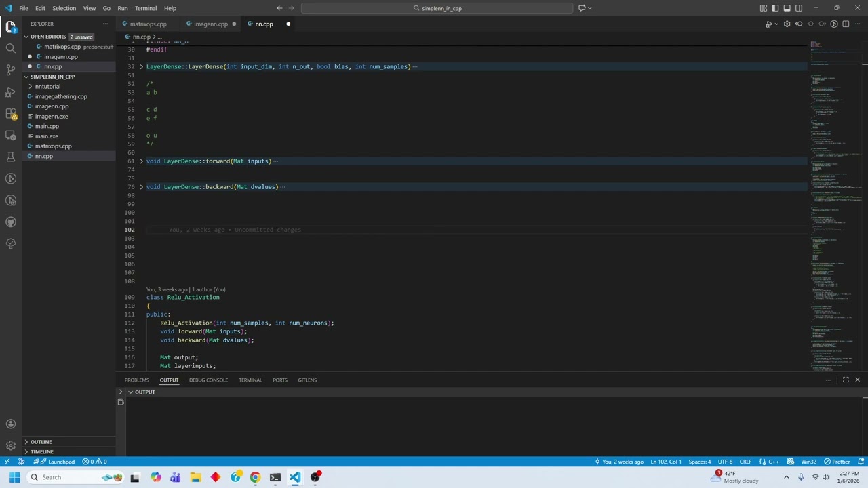Open the GitHub icon in activity bar
This screenshot has width=868, height=488.
pyautogui.click(x=10, y=222)
